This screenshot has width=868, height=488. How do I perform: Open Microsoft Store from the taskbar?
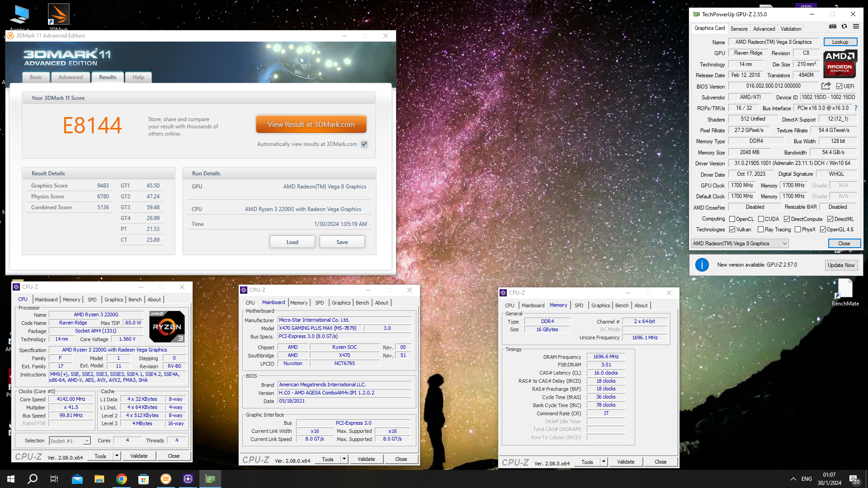point(144,479)
